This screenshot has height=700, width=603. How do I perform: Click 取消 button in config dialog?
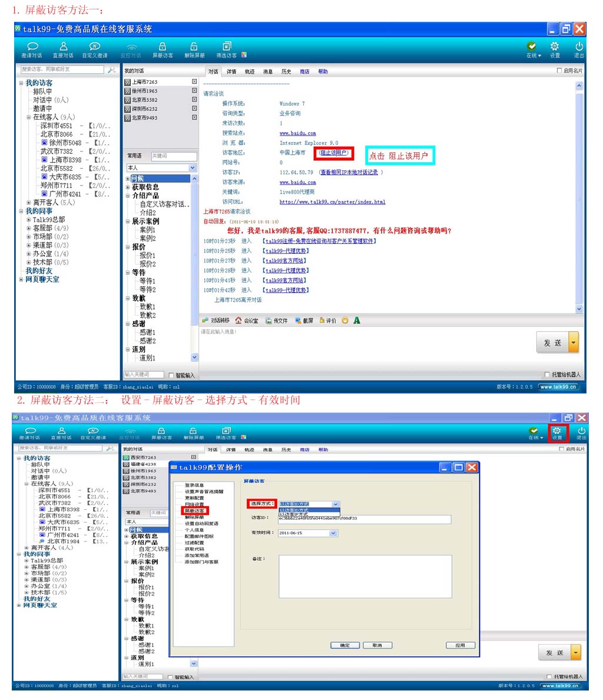tap(377, 646)
